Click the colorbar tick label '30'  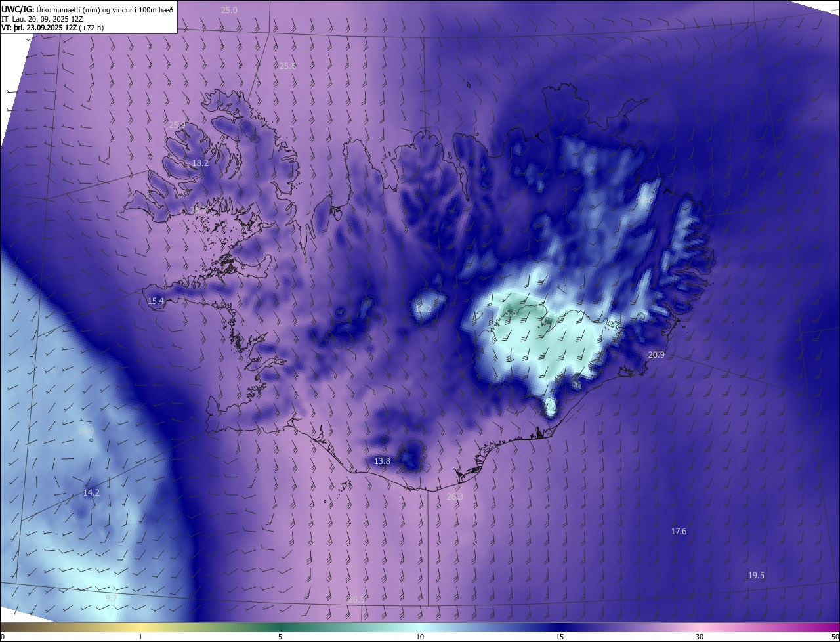pos(700,637)
